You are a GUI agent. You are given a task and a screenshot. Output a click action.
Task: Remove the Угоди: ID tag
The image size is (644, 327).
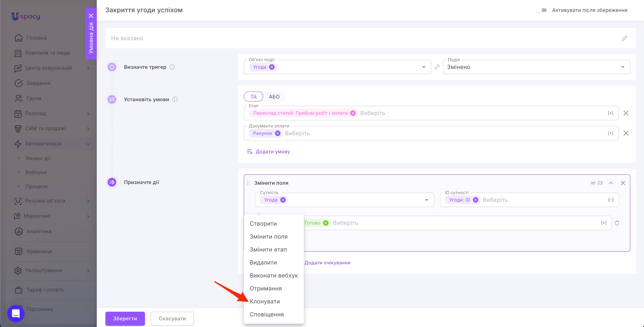475,200
